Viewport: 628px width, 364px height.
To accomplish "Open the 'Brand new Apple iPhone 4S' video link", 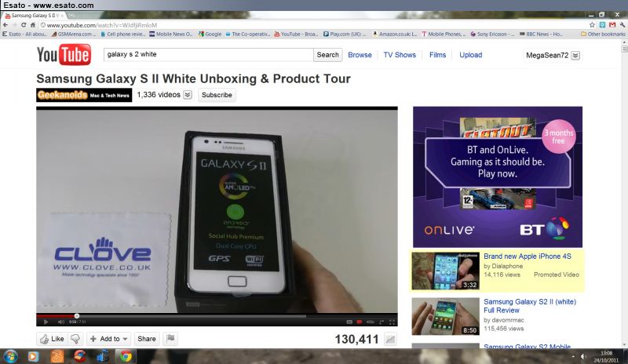I will tap(527, 257).
